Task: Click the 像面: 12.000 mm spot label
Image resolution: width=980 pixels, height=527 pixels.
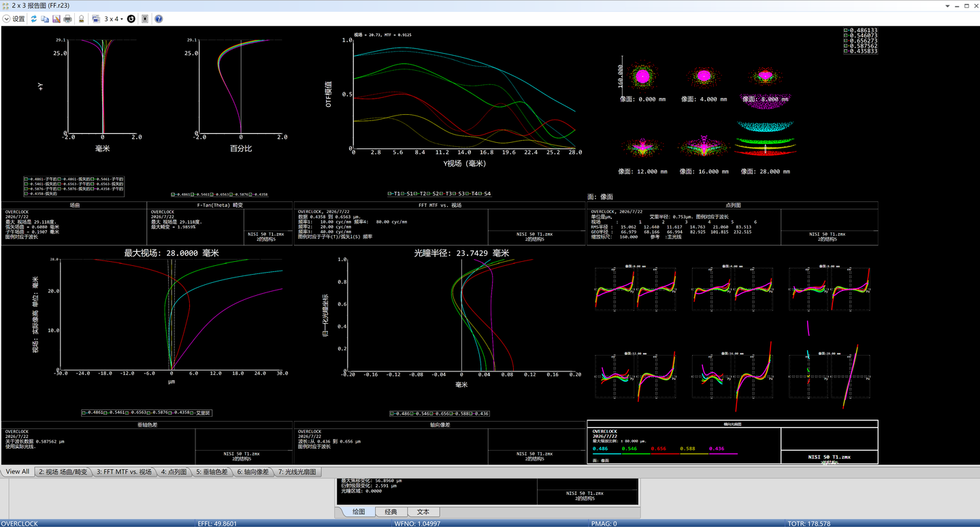Action: 642,172
